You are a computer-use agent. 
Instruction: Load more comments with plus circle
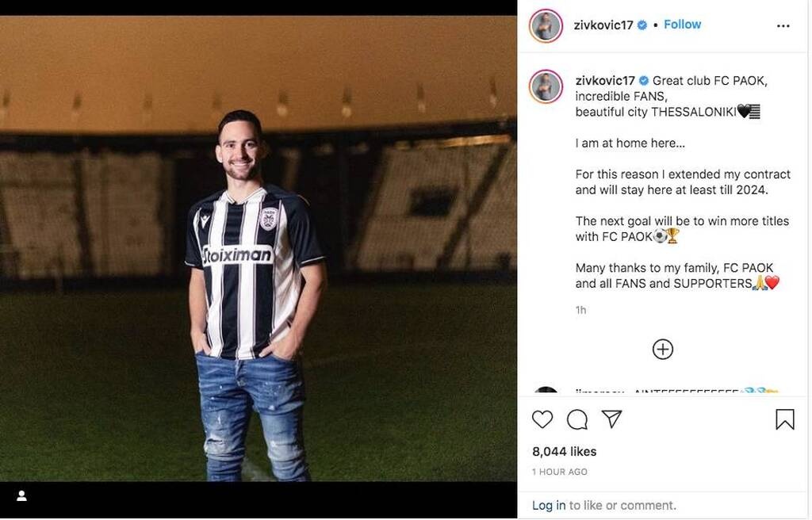coord(663,349)
